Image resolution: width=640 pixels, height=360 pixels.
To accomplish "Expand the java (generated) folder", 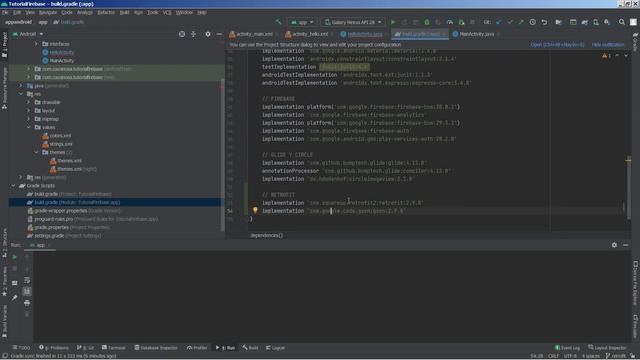I will [21, 86].
